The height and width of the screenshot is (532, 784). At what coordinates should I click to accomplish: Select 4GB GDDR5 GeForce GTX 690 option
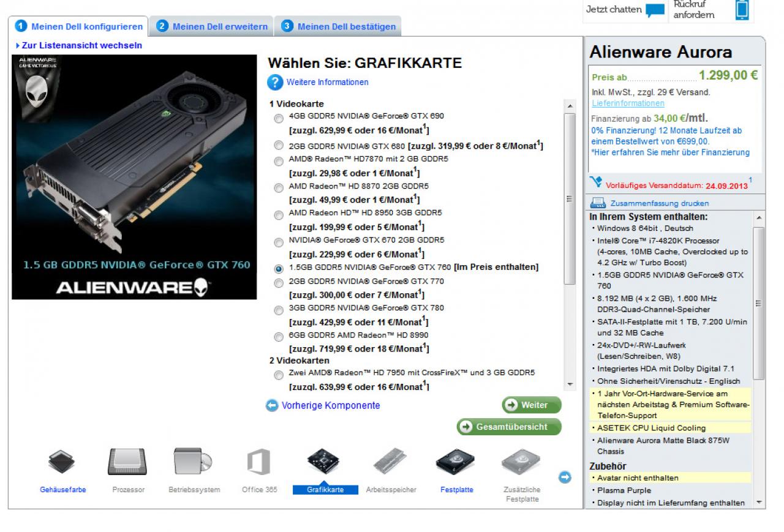tap(279, 118)
